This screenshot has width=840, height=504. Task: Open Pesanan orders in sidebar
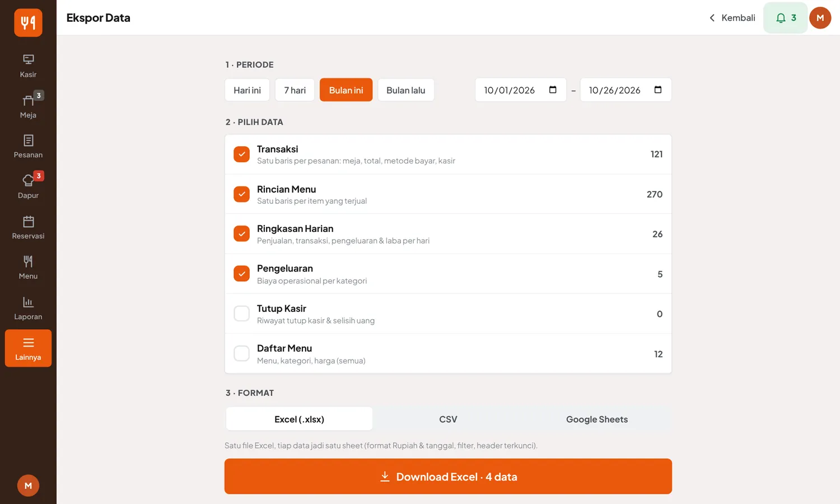pyautogui.click(x=28, y=147)
